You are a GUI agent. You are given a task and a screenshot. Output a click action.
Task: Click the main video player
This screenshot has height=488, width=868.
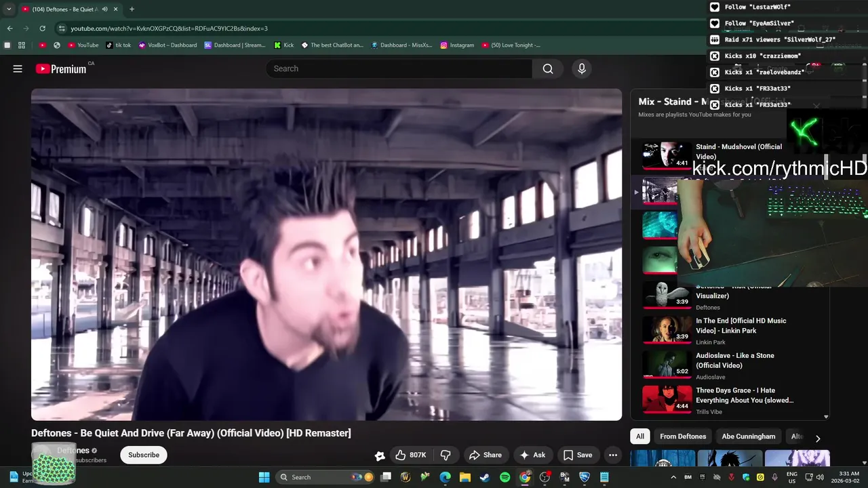point(326,254)
